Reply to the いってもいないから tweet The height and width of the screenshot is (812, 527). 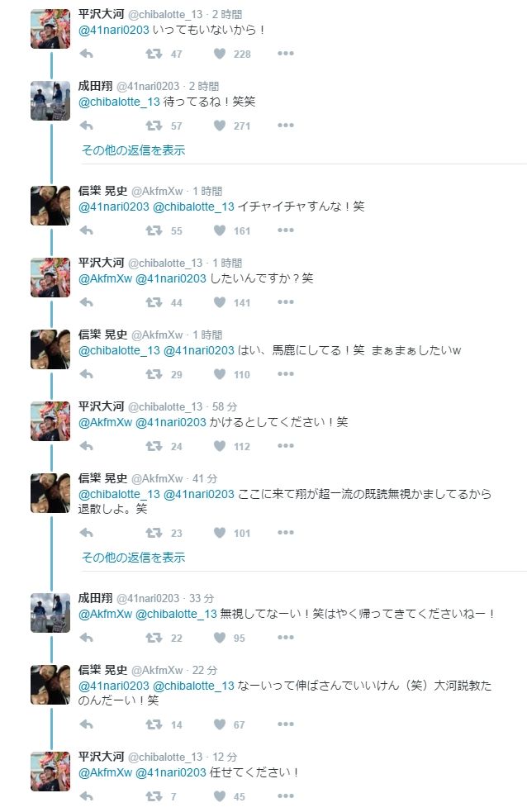pyautogui.click(x=86, y=54)
